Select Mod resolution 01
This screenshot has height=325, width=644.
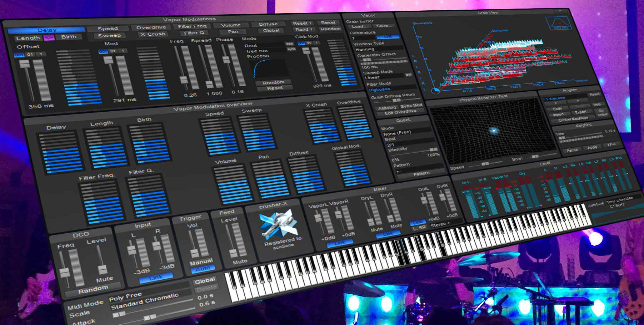113,51
